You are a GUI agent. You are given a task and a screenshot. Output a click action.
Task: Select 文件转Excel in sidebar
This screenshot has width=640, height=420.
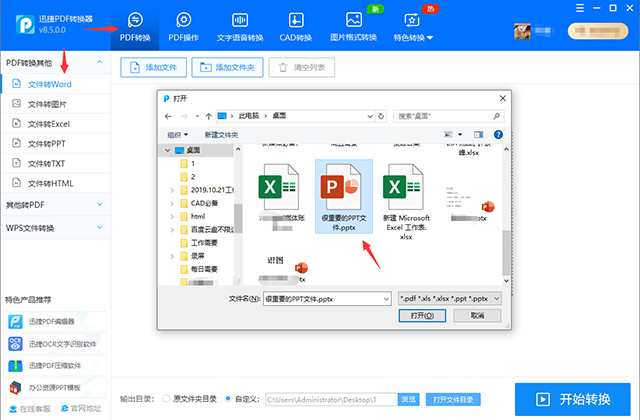(56, 124)
